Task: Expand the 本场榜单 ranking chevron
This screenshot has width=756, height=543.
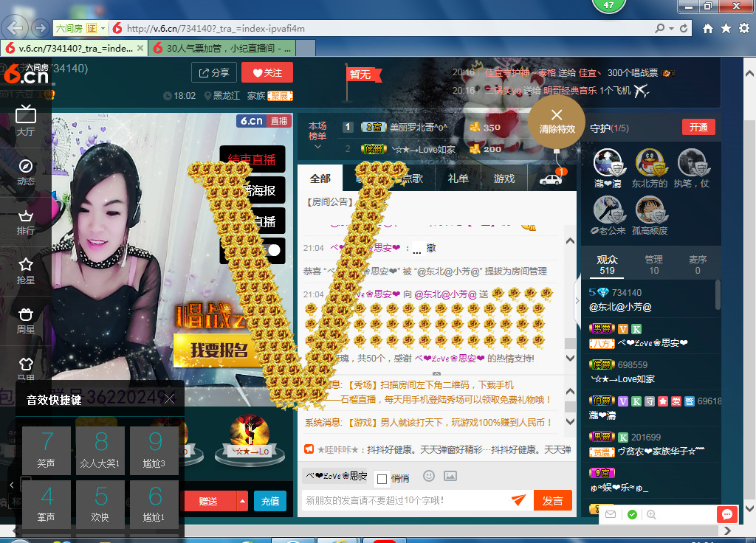Action: click(x=317, y=147)
